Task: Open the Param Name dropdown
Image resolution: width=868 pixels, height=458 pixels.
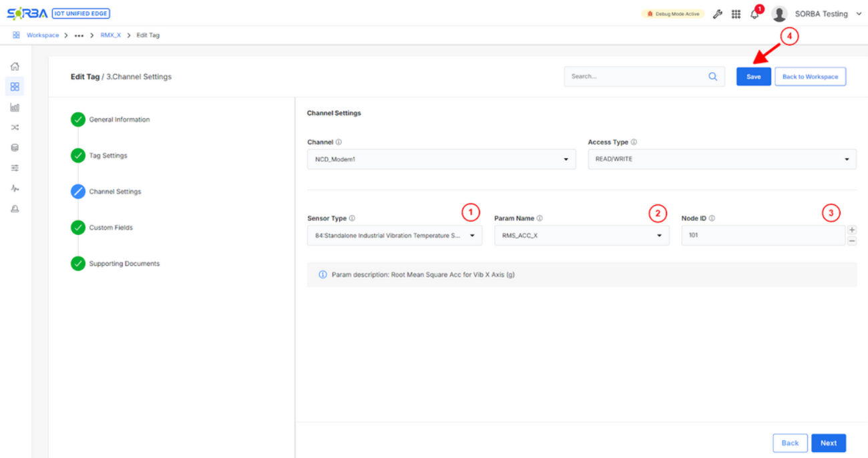Action: pos(581,236)
